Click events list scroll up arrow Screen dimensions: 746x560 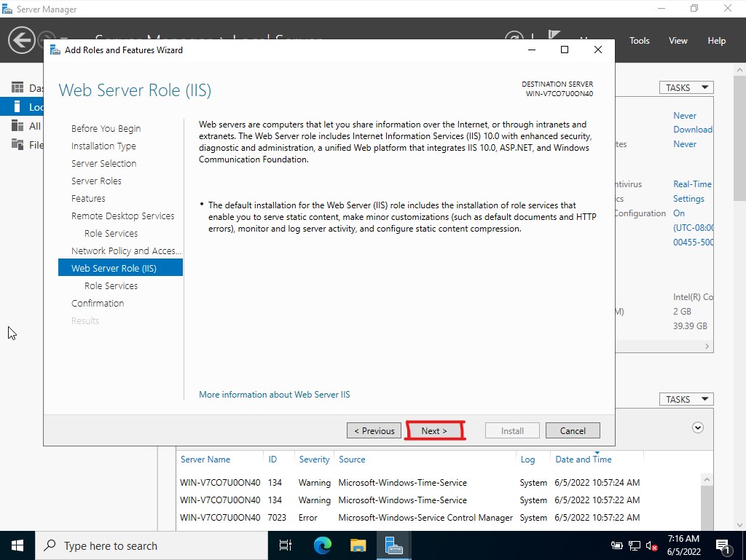[707, 479]
